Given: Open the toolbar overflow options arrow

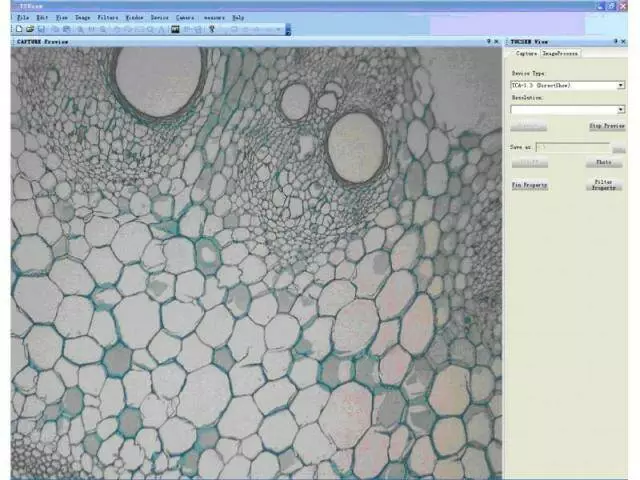Looking at the screenshot, I should point(288,30).
